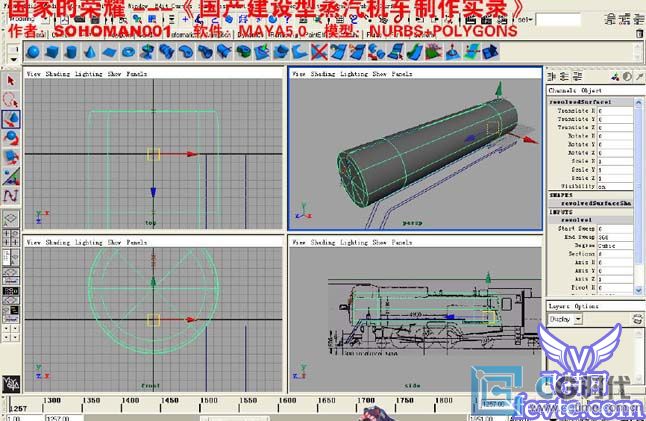Open the Layers menu in the layer editor
Viewport: 646px width, 421px height.
tap(559, 306)
